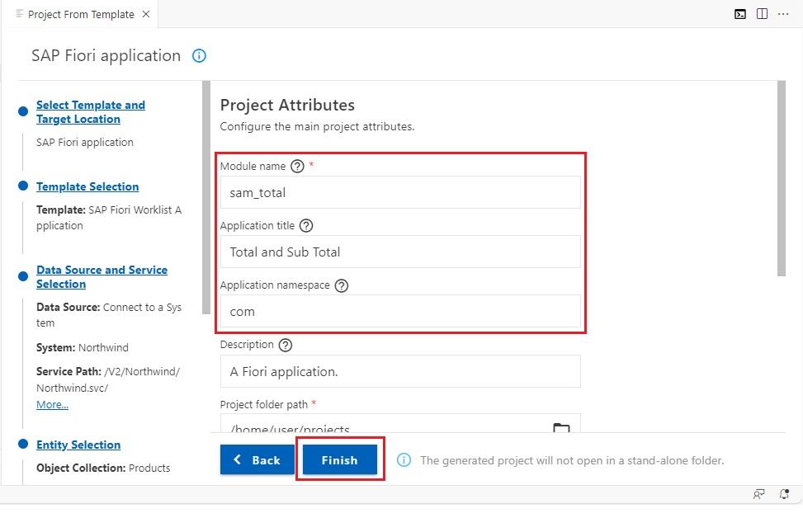The image size is (803, 532).
Task: Click the stand-alone folder info icon
Action: [x=404, y=460]
